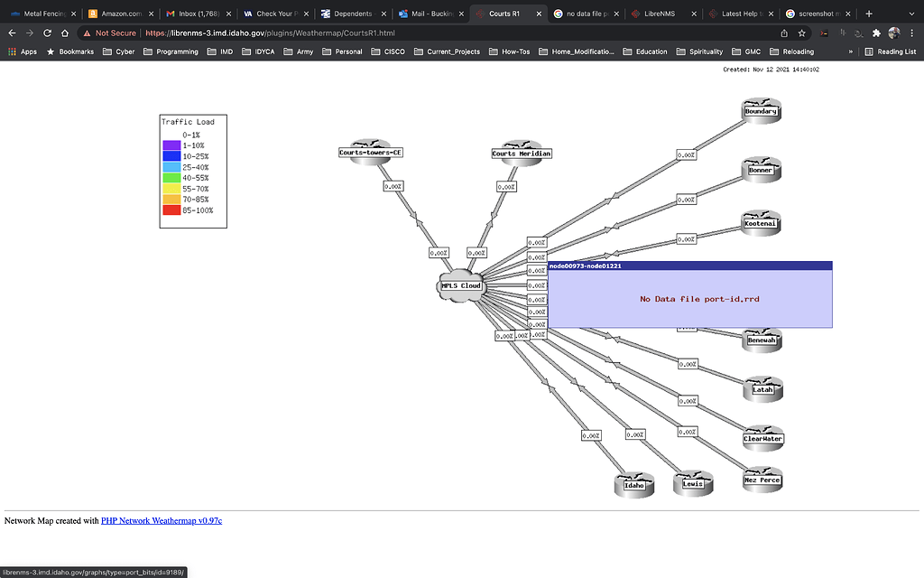The width and height of the screenshot is (924, 578).
Task: Select the Latah router icon
Action: [762, 389]
